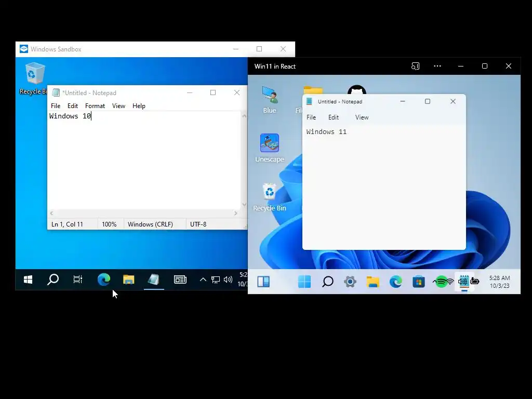
Task: Open Format menu in Windows 10 Notepad
Action: tap(95, 106)
